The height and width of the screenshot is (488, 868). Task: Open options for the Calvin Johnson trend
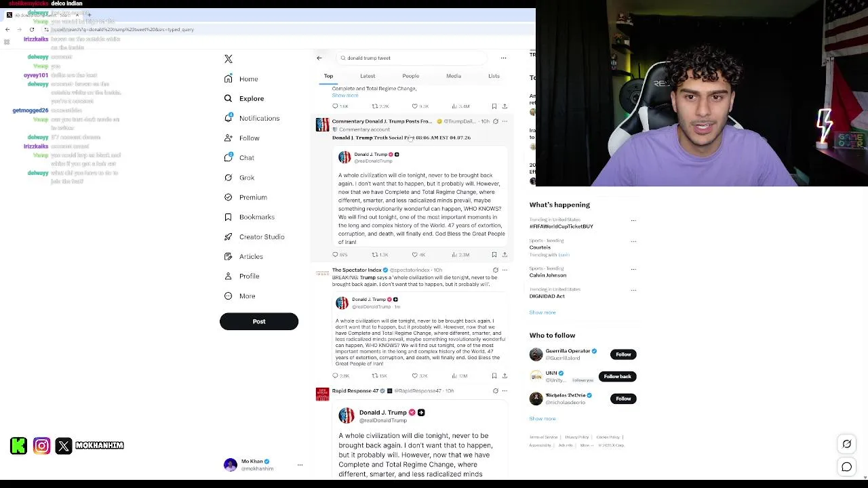(x=633, y=269)
